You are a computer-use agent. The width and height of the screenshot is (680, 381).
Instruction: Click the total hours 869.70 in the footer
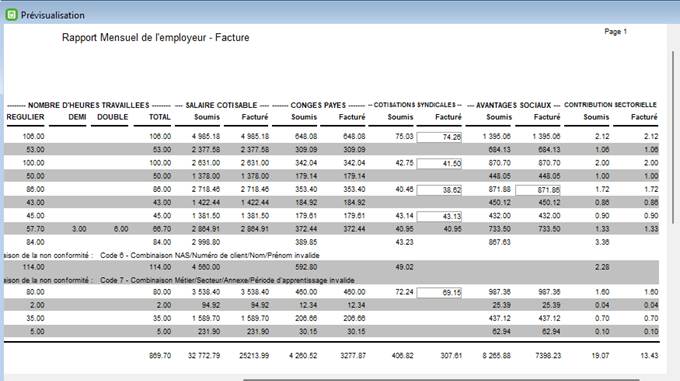(x=160, y=355)
